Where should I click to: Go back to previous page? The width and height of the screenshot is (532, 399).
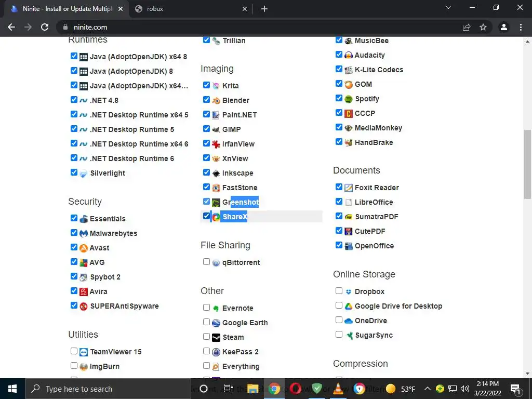[x=11, y=27]
